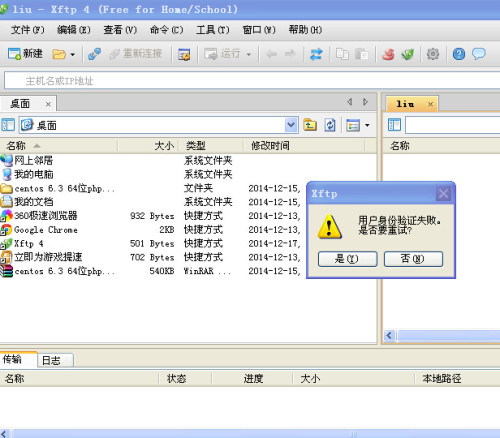Expand the 桌面 path dropdown
The image size is (500, 438).
pos(291,125)
